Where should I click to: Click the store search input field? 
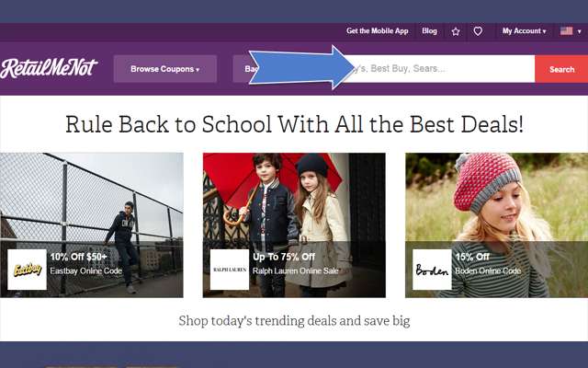tap(439, 69)
